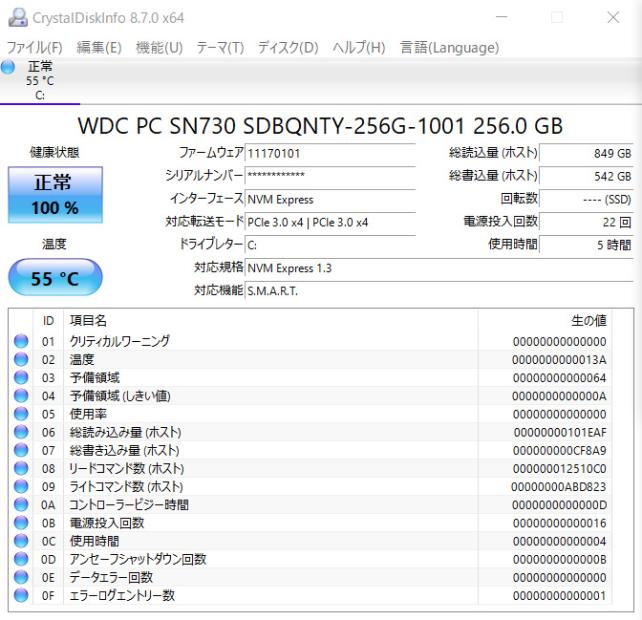Click the CrystalDiskInfo app icon in title bar
Viewport: 642px width, 620px height.
18,18
